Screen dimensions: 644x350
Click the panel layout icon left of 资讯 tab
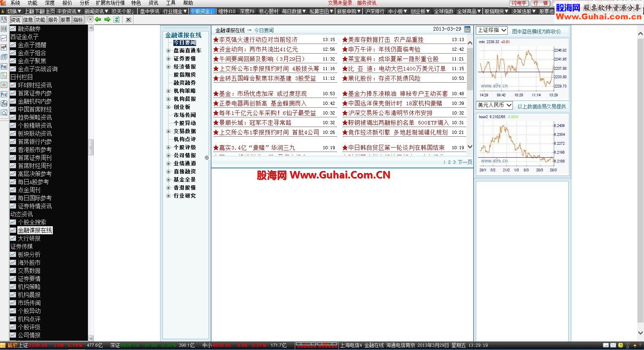4,19
